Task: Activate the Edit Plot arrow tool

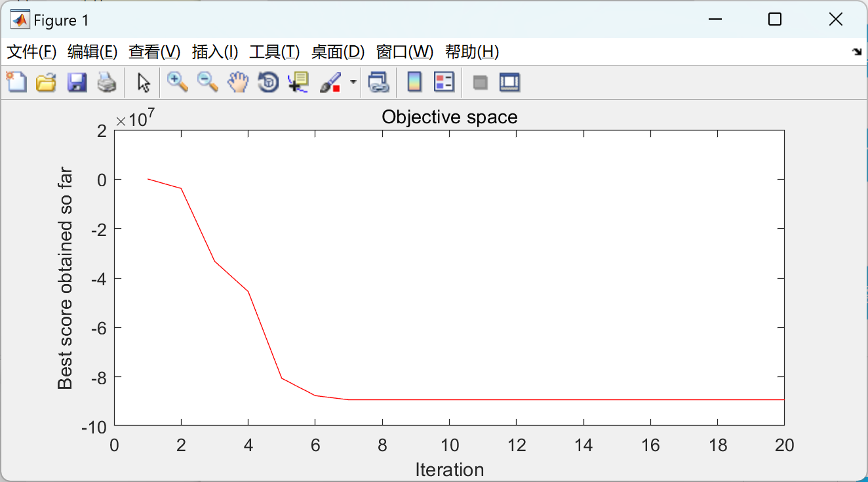Action: pyautogui.click(x=144, y=82)
